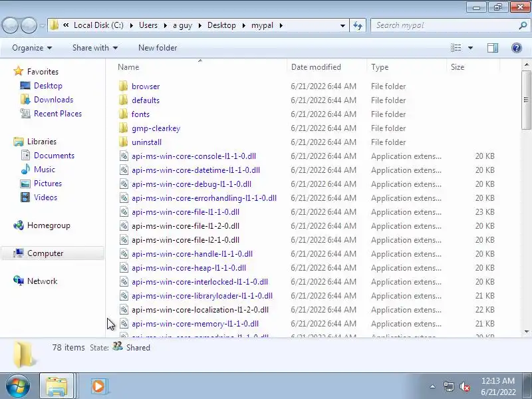Expand the arrow after Users breadcrumb
Screen dimensions: 532x399
coord(165,25)
